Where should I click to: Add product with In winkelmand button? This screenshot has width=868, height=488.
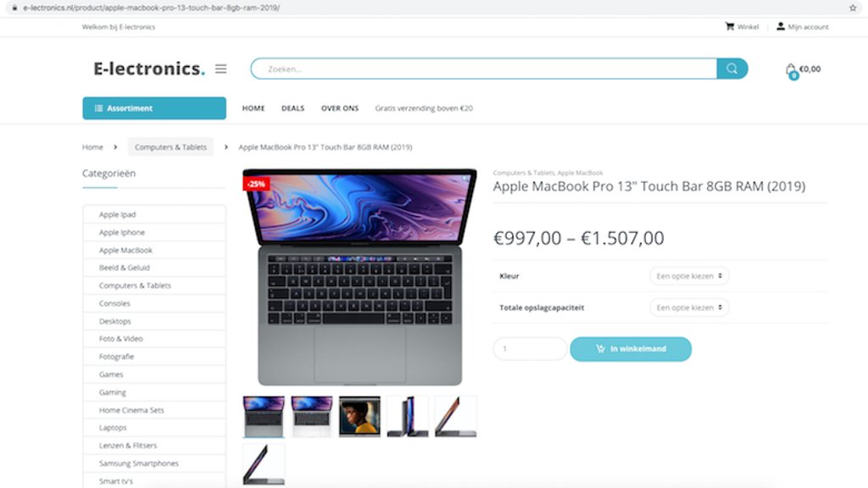[631, 348]
